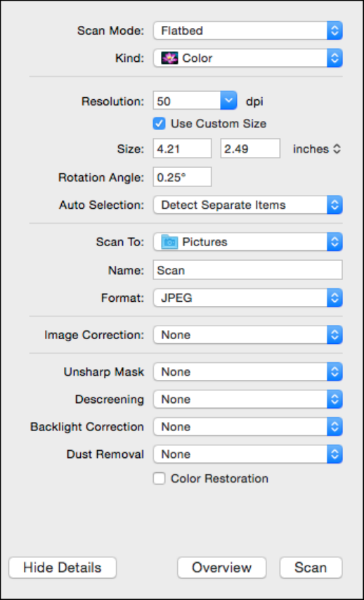
Task: Enable the Color Restoration checkbox
Action: [x=159, y=479]
